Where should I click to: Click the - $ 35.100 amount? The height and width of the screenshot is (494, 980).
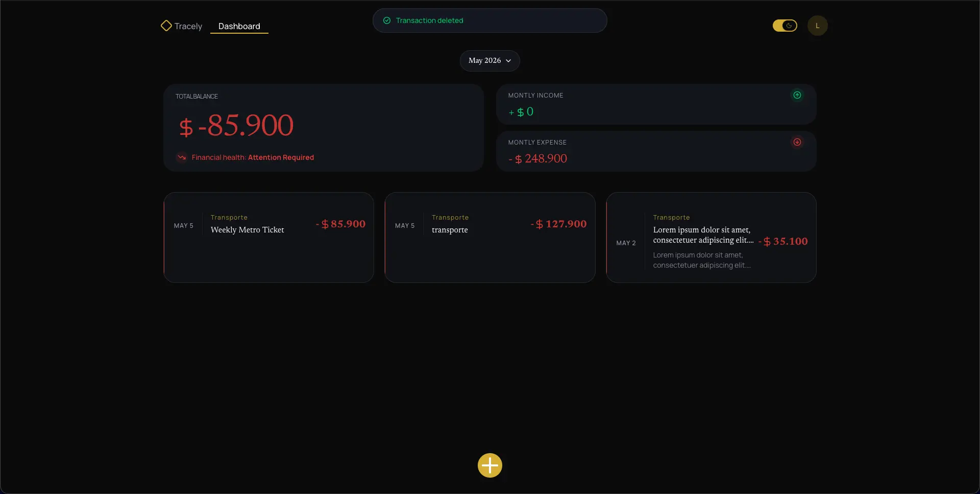pos(783,241)
